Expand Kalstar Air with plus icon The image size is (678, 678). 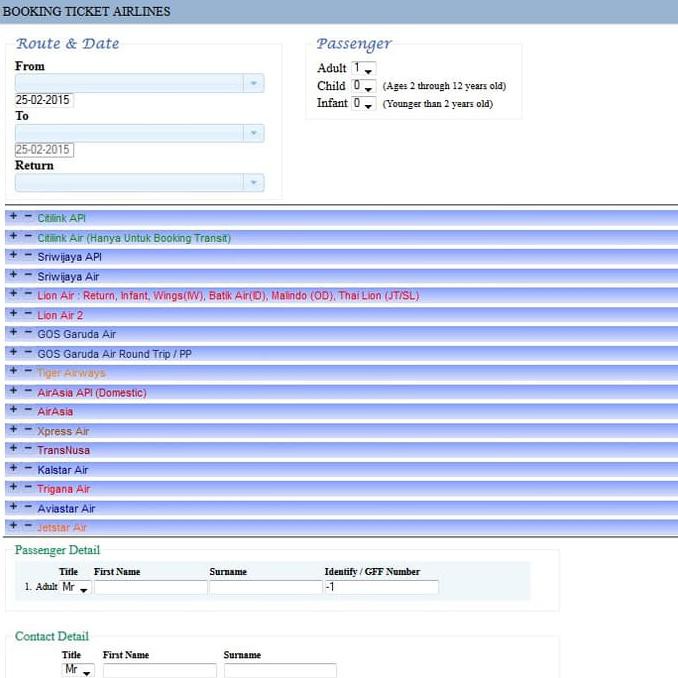[x=12, y=468]
